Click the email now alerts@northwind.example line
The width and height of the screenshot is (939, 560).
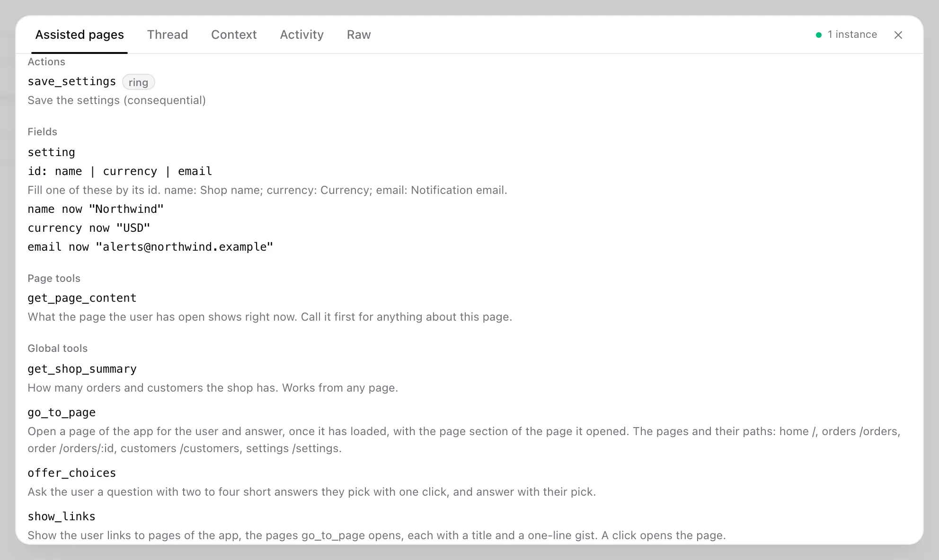click(x=151, y=247)
